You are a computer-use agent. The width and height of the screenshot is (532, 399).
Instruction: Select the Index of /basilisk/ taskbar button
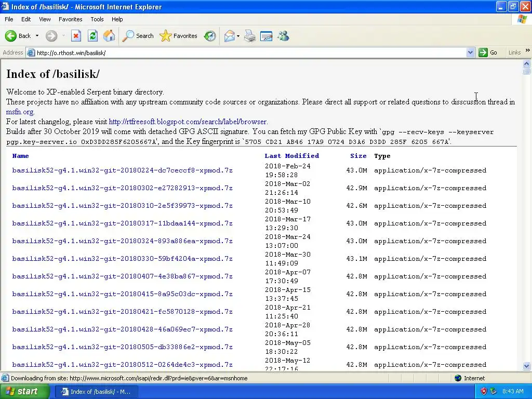pyautogui.click(x=96, y=392)
